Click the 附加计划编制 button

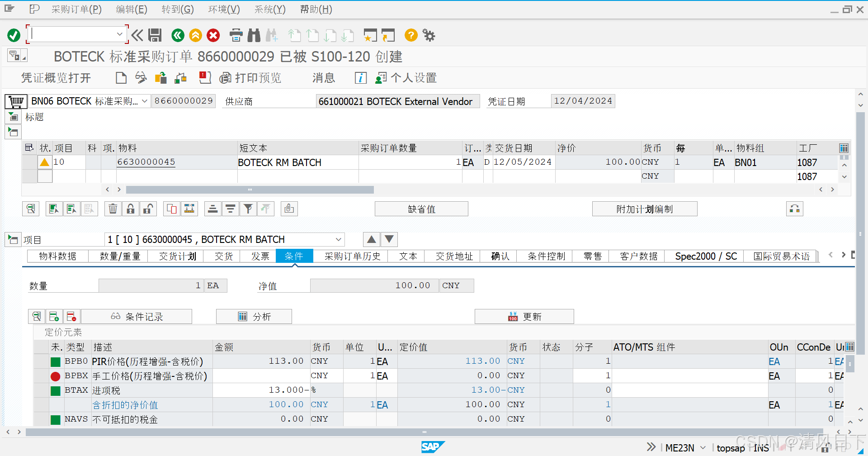[x=645, y=209]
